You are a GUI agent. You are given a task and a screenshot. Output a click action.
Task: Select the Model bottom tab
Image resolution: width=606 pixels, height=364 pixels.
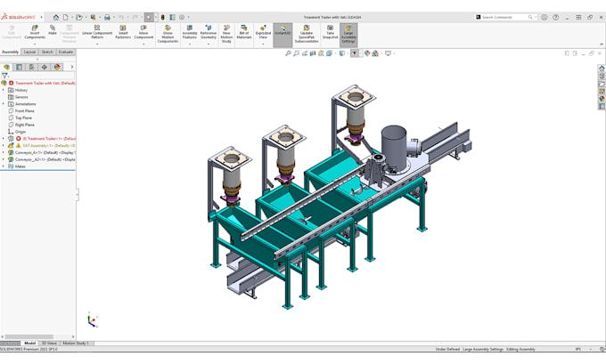pyautogui.click(x=29, y=344)
